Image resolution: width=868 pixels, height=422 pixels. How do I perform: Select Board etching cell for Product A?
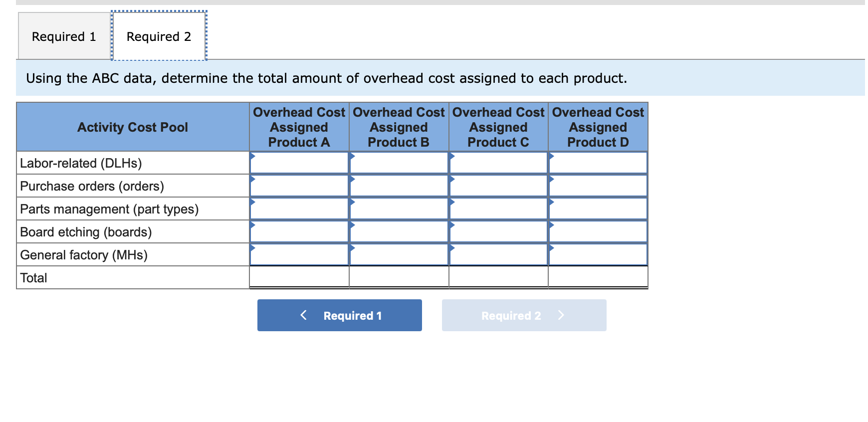point(299,231)
